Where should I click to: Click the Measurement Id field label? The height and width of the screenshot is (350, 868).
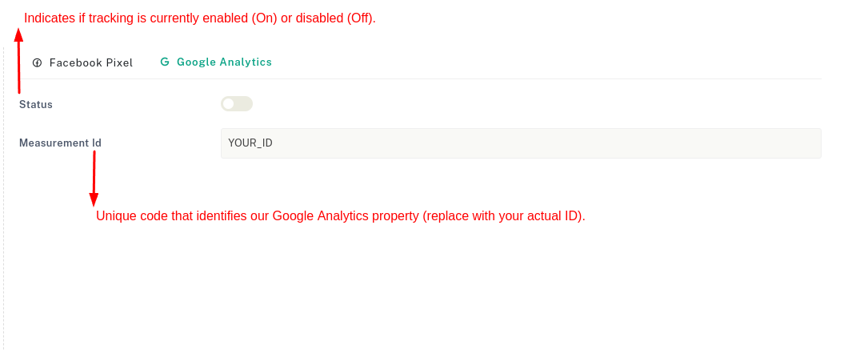pos(60,143)
